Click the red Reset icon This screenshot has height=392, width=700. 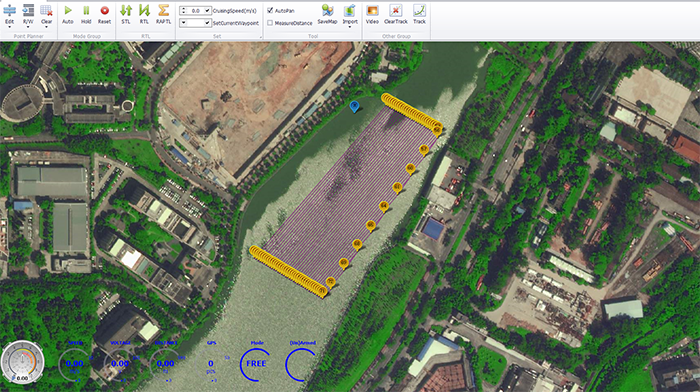tap(104, 10)
